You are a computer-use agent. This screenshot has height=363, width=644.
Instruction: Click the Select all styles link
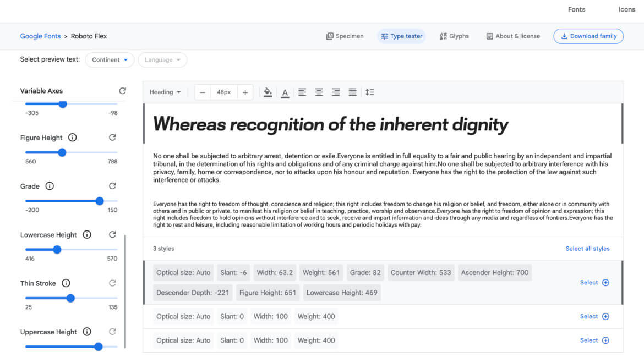[x=587, y=248]
